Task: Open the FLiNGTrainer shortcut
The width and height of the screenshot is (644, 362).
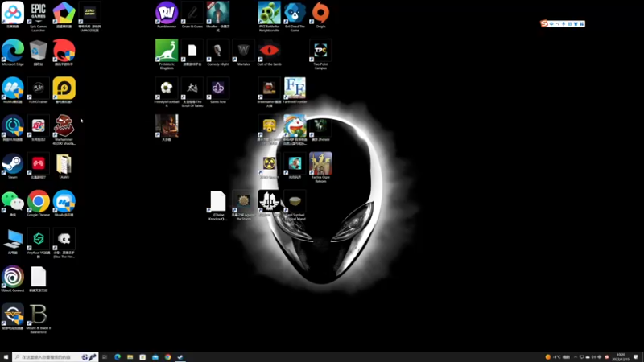Action: pyautogui.click(x=38, y=90)
